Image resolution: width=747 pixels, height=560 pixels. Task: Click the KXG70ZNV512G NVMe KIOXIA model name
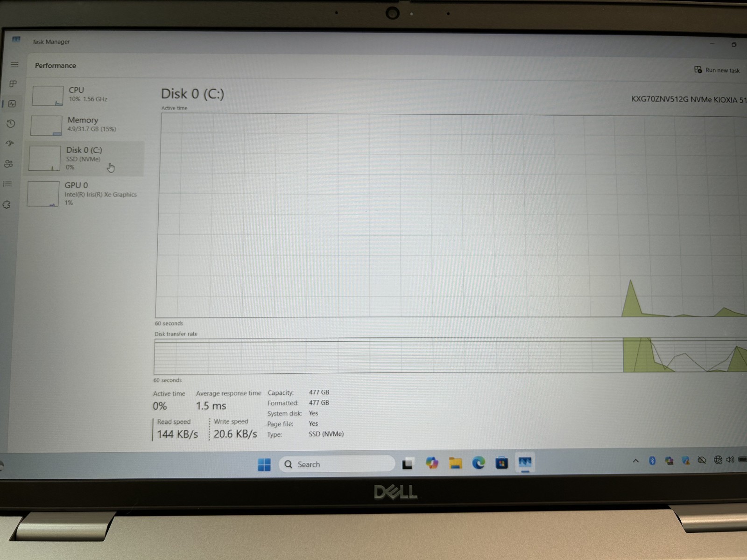(689, 99)
